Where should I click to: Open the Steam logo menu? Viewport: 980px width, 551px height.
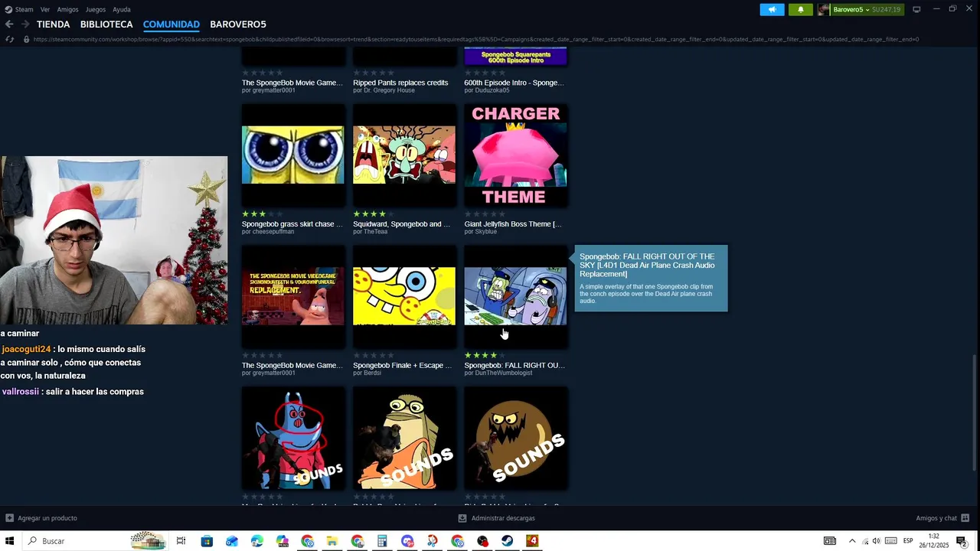(19, 9)
